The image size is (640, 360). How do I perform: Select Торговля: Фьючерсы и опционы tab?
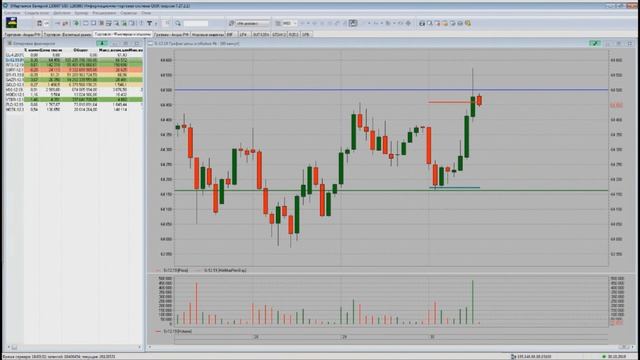122,34
